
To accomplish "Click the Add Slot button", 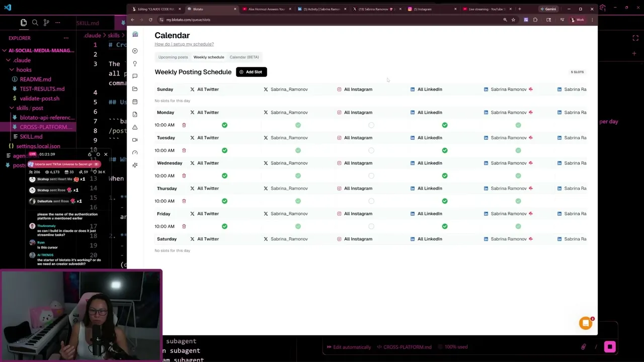I will coord(251,72).
